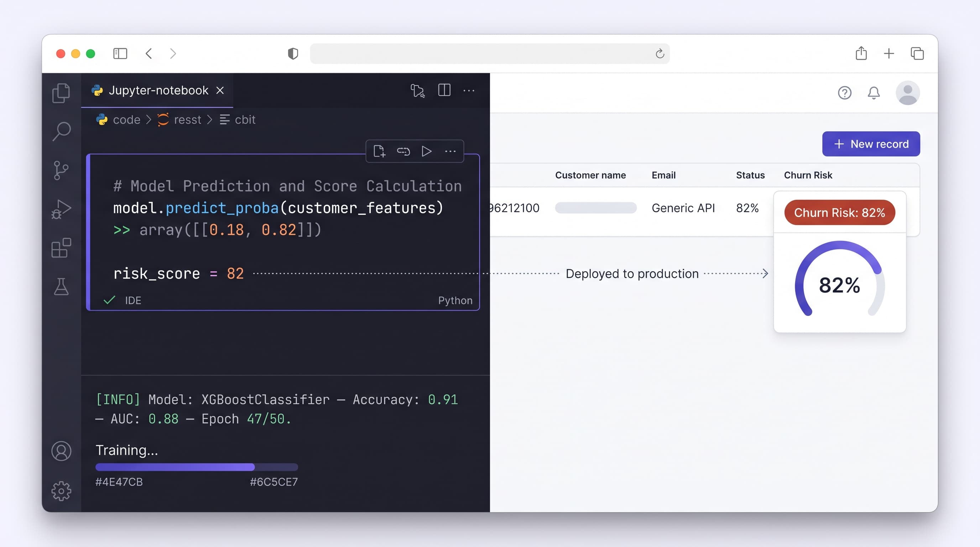The height and width of the screenshot is (547, 980).
Task: Click the browser Share icon
Action: 861,53
